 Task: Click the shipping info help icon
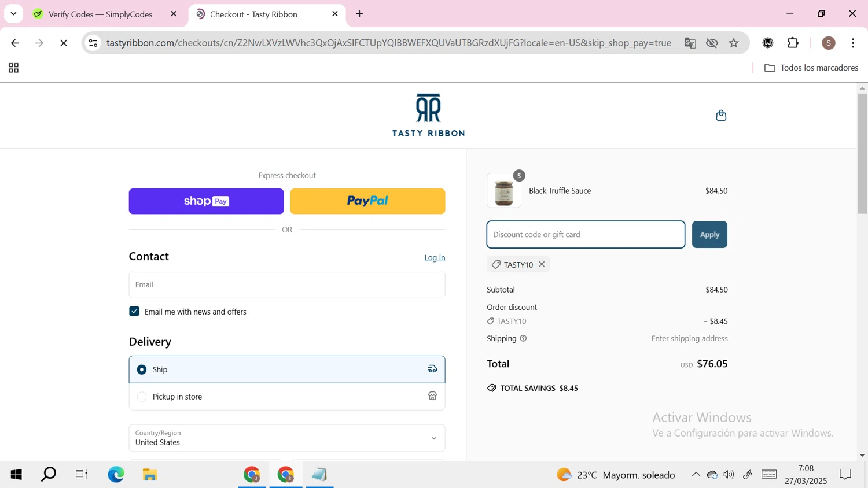click(x=523, y=338)
